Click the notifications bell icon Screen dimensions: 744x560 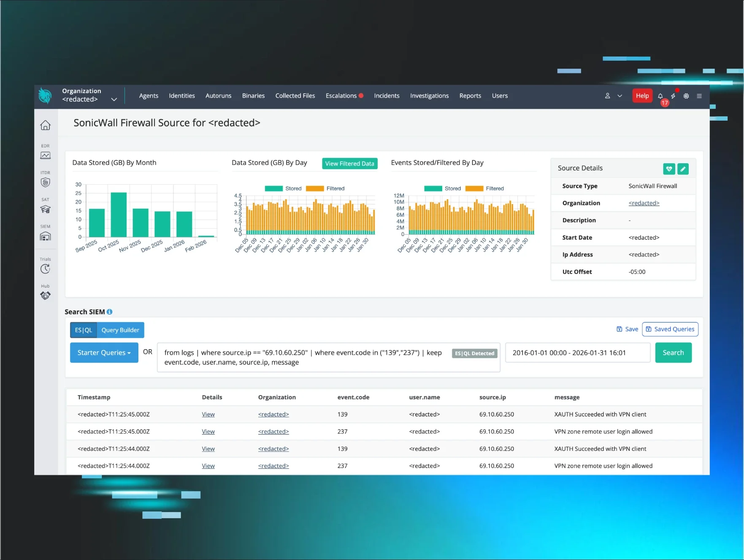[660, 96]
